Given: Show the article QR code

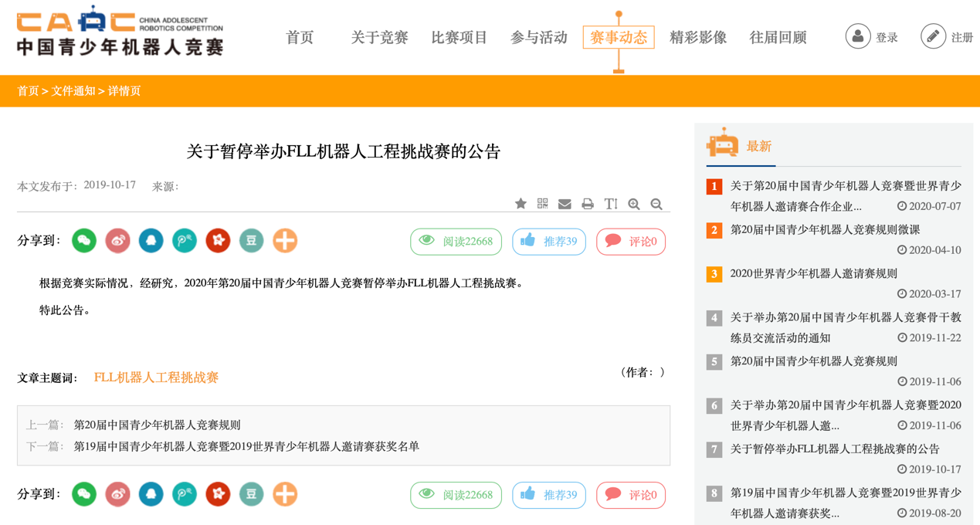Looking at the screenshot, I should pyautogui.click(x=543, y=204).
